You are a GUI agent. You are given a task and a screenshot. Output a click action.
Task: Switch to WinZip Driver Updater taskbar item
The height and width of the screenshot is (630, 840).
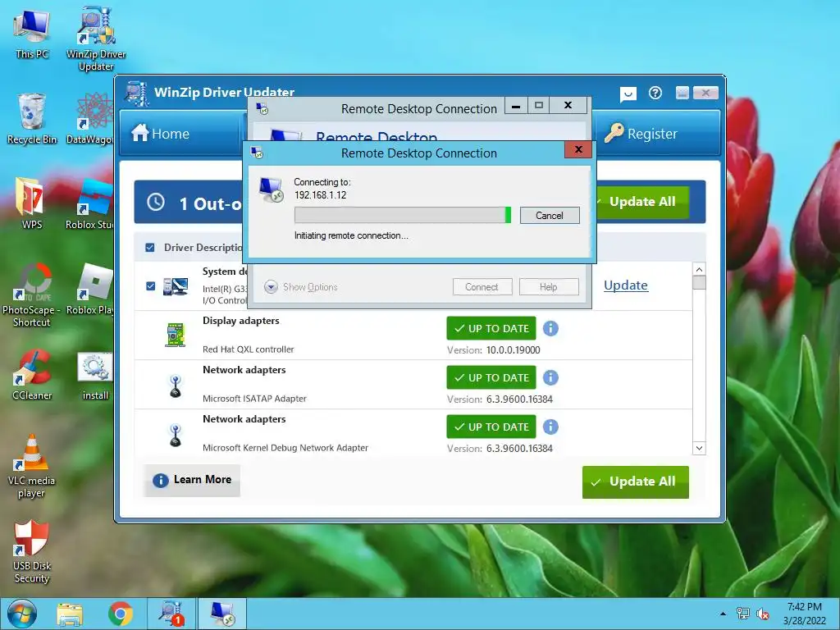pyautogui.click(x=171, y=614)
